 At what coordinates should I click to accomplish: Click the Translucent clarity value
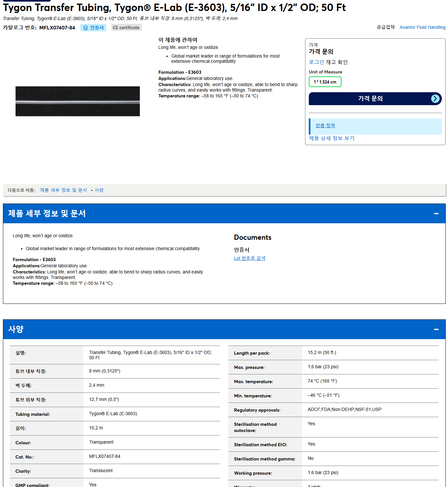[101, 471]
